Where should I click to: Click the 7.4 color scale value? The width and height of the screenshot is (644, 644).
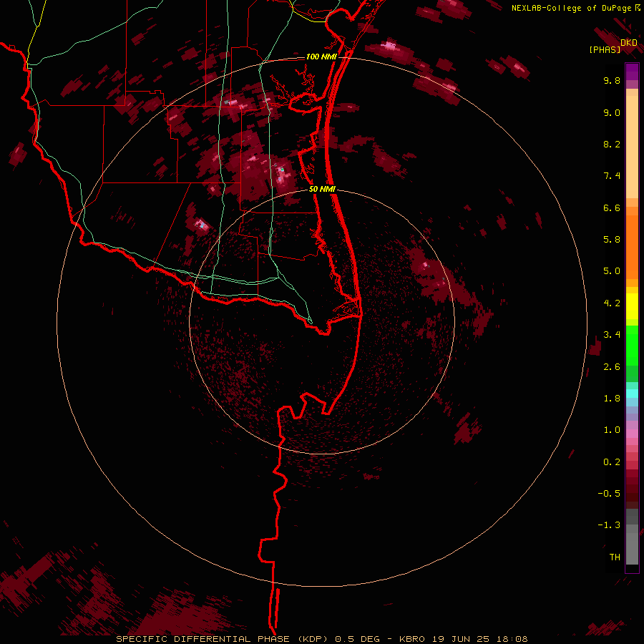612,176
